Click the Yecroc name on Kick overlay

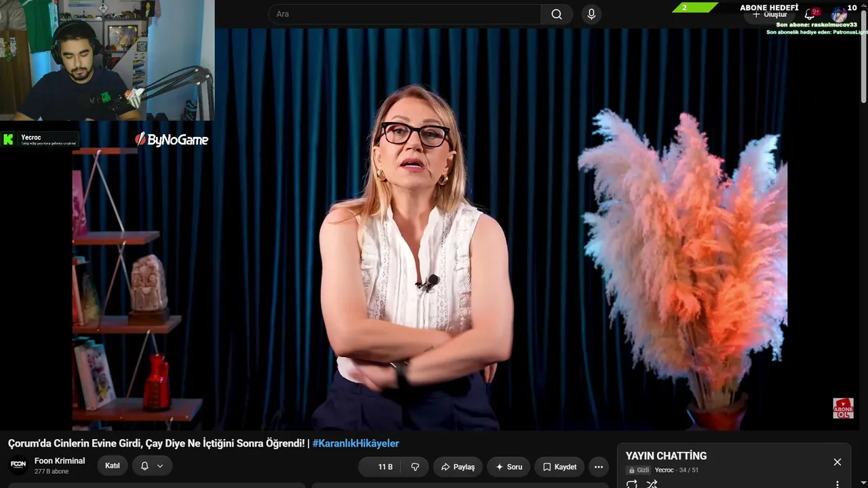[x=31, y=138]
